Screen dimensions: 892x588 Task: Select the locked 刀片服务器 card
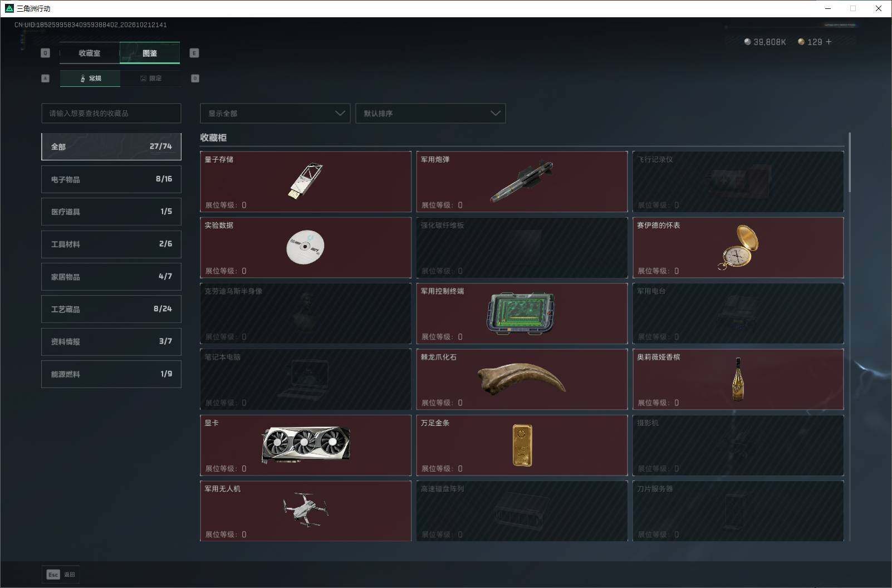click(x=738, y=511)
